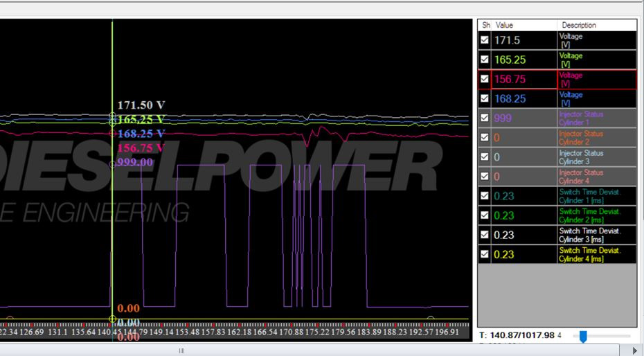Click the cursor marker circle at graph bottom
Screen dimensions: 644x356
click(113, 319)
